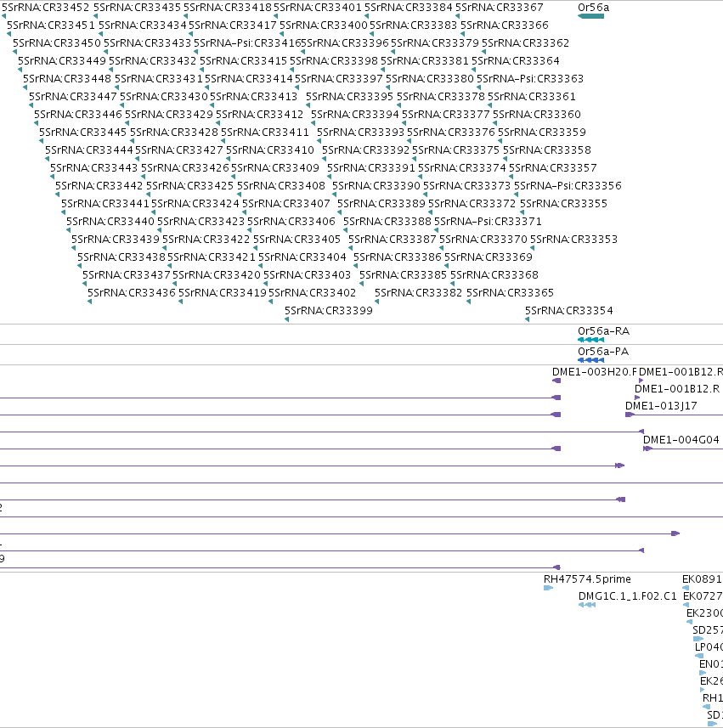723x728 pixels.
Task: Click the DMG1C.1_1.F02.C1 EST label
Action: click(628, 596)
